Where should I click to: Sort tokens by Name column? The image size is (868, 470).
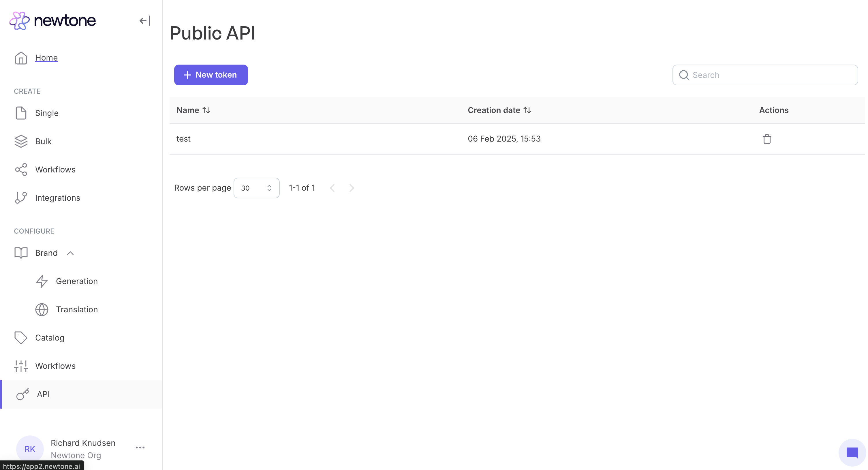(193, 110)
